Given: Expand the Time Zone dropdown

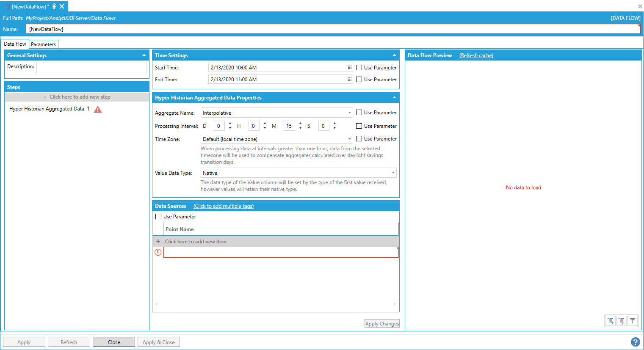Looking at the screenshot, I should pos(350,139).
